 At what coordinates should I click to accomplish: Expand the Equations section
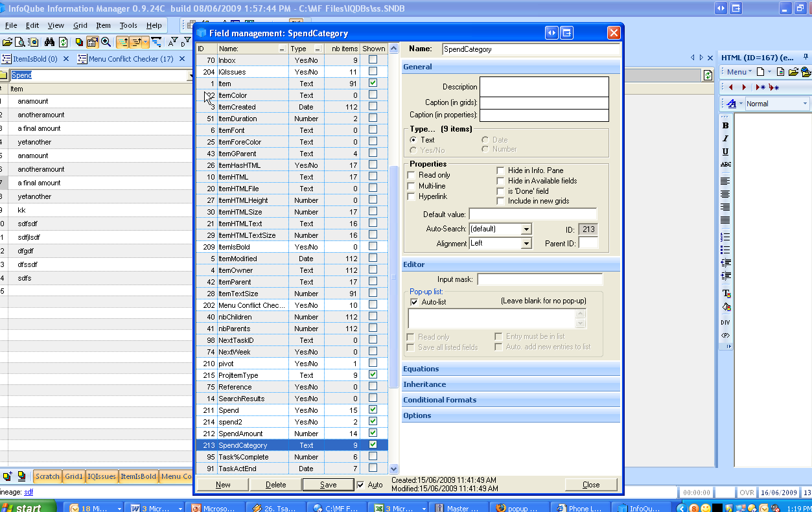(511, 369)
